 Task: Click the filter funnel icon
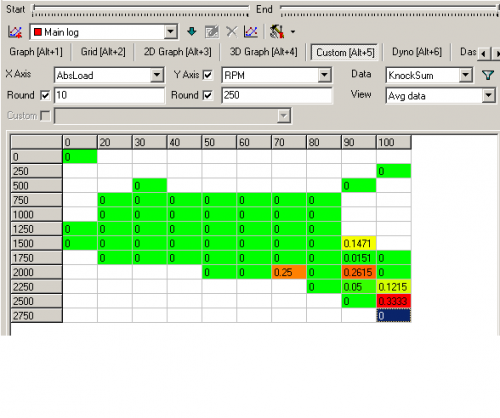(x=488, y=75)
